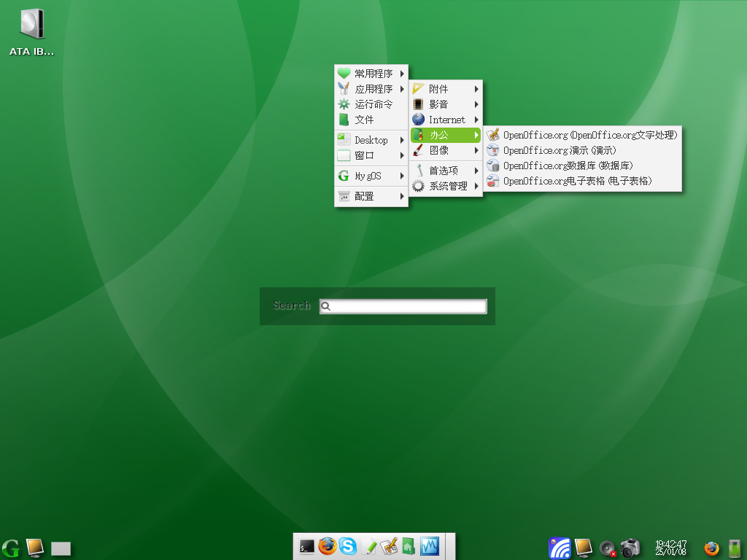Click the monitor icon beside the G logo

[x=35, y=548]
